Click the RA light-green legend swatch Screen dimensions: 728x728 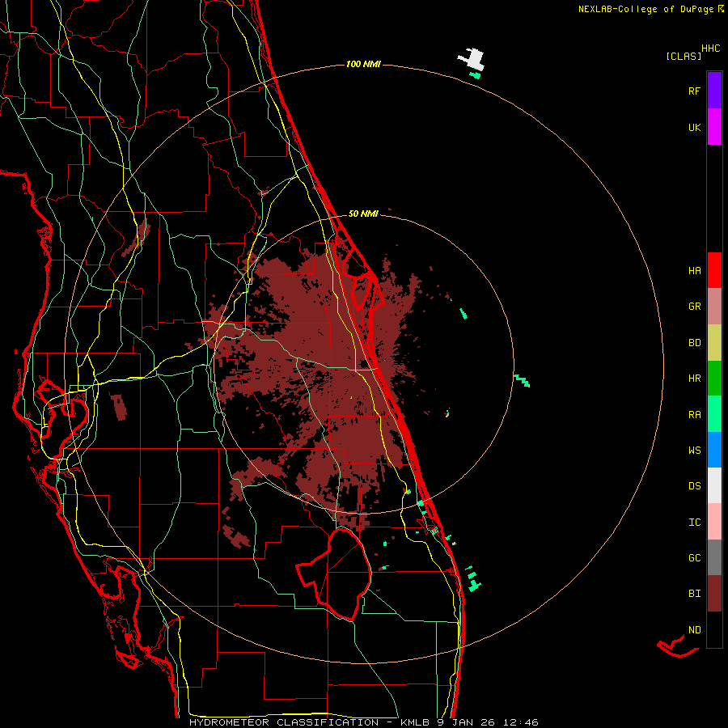[714, 414]
